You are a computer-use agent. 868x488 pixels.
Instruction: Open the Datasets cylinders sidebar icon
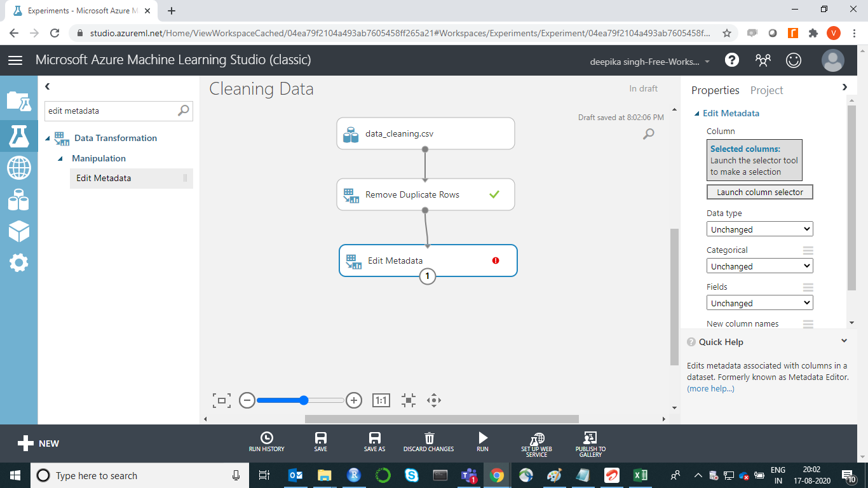point(18,200)
